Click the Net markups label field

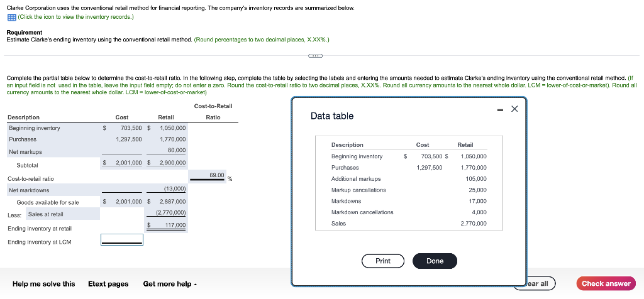pos(54,152)
